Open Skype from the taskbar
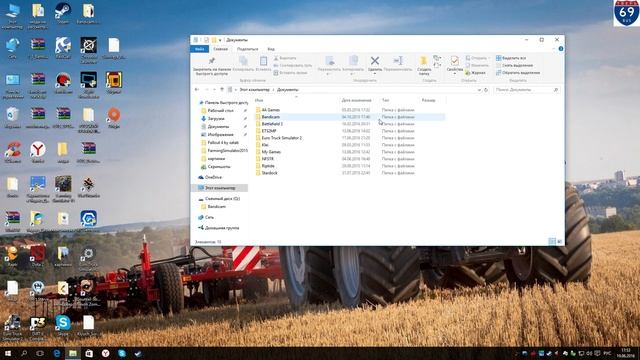 122,353
